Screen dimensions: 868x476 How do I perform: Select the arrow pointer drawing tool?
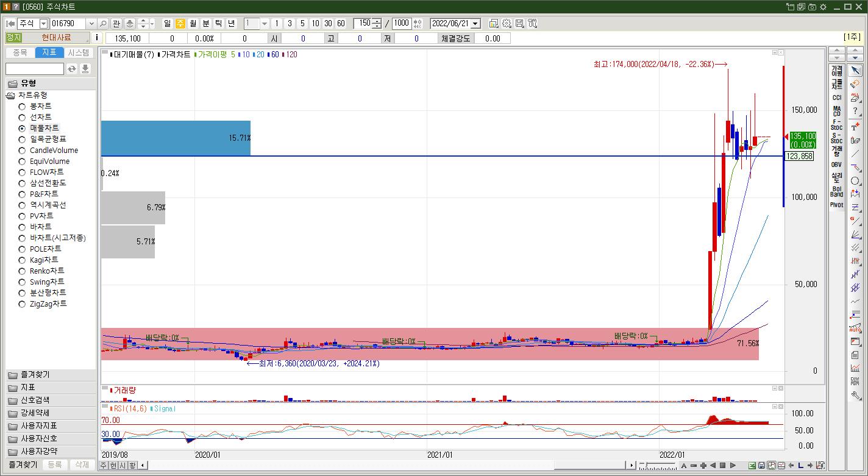(855, 70)
